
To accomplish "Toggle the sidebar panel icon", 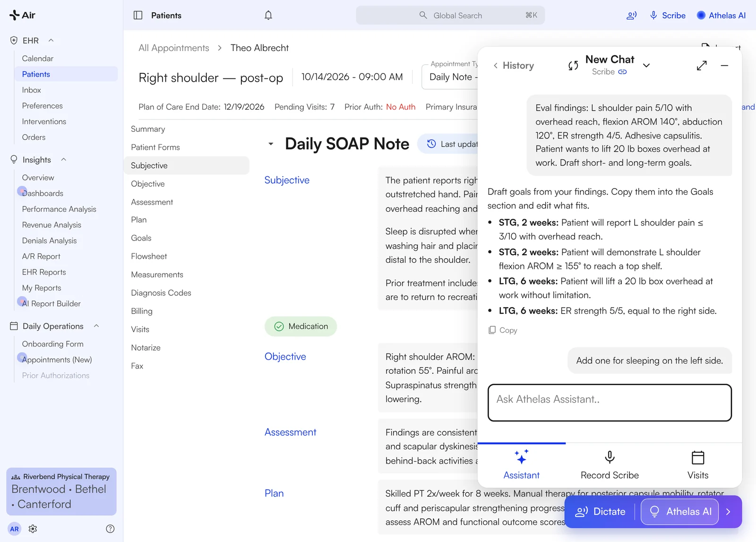I will tap(138, 15).
